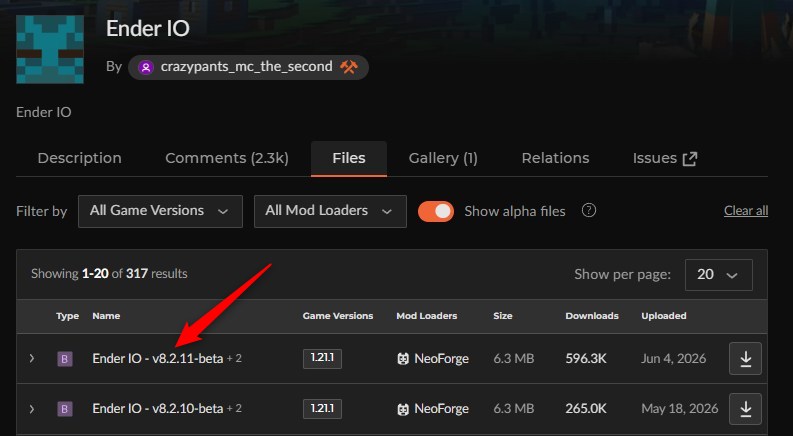Viewport: 793px width, 436px height.
Task: Click the Jun 4, 2026 upload date
Action: tap(674, 359)
